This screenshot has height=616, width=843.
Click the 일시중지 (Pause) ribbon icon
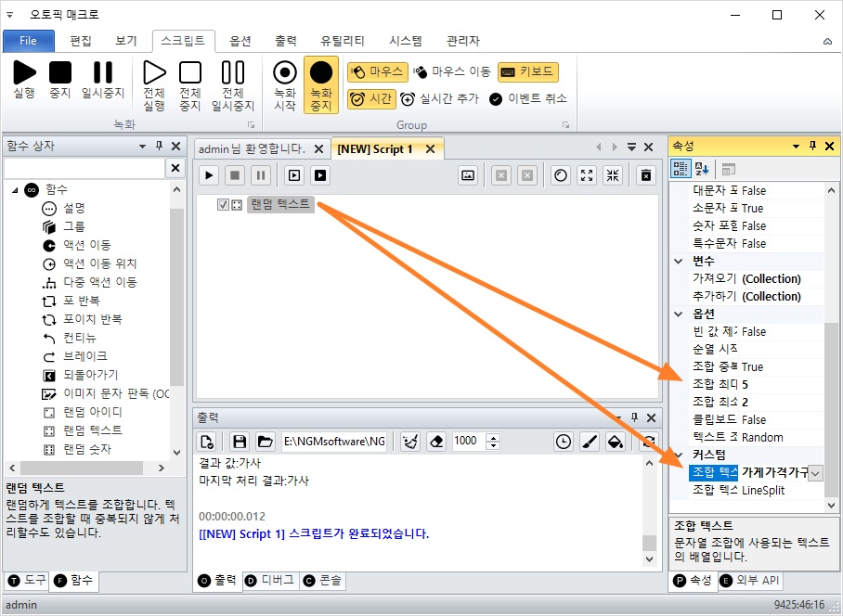click(103, 72)
